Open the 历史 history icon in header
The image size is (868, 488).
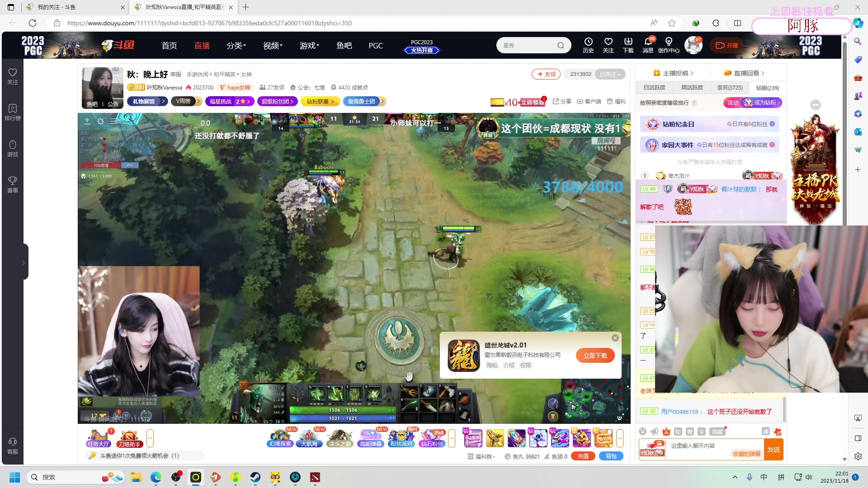coord(588,45)
